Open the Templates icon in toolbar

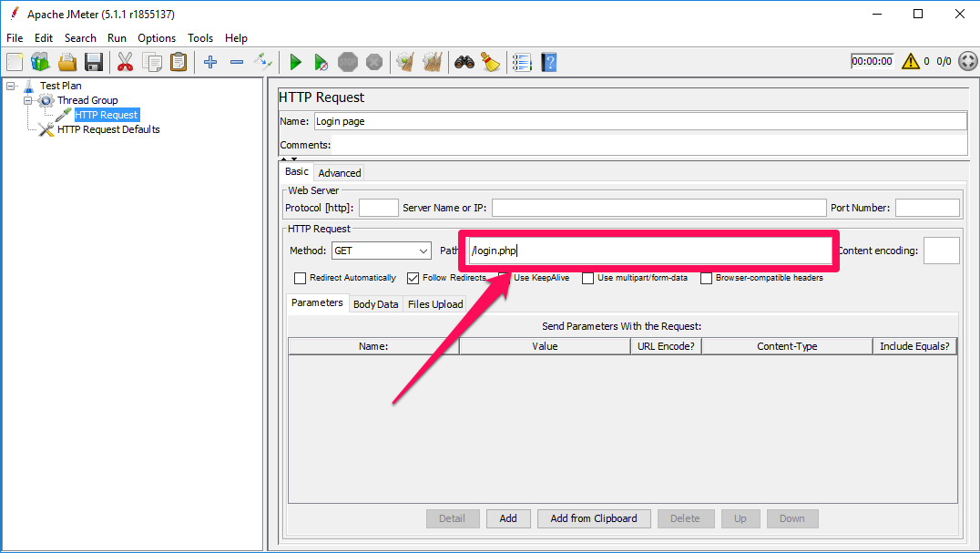(41, 62)
